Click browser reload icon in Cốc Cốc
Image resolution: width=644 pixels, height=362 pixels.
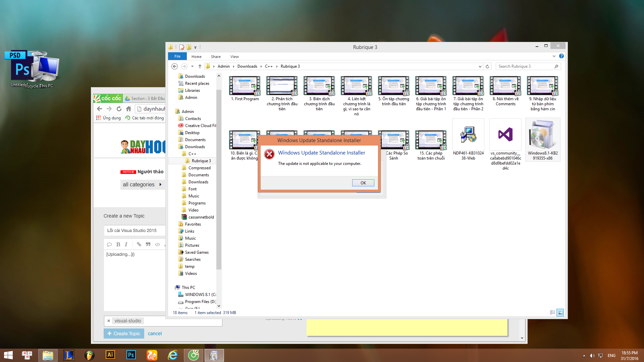(119, 109)
